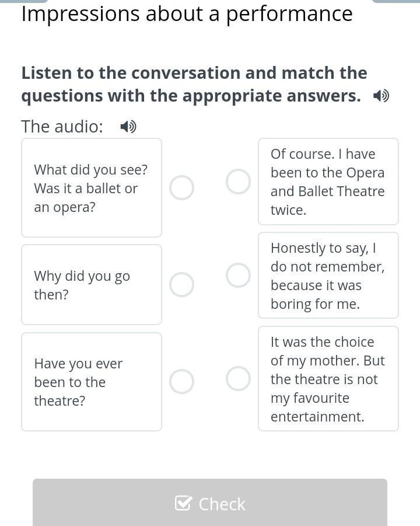Click the 'Why did you go then?' card

click(92, 284)
